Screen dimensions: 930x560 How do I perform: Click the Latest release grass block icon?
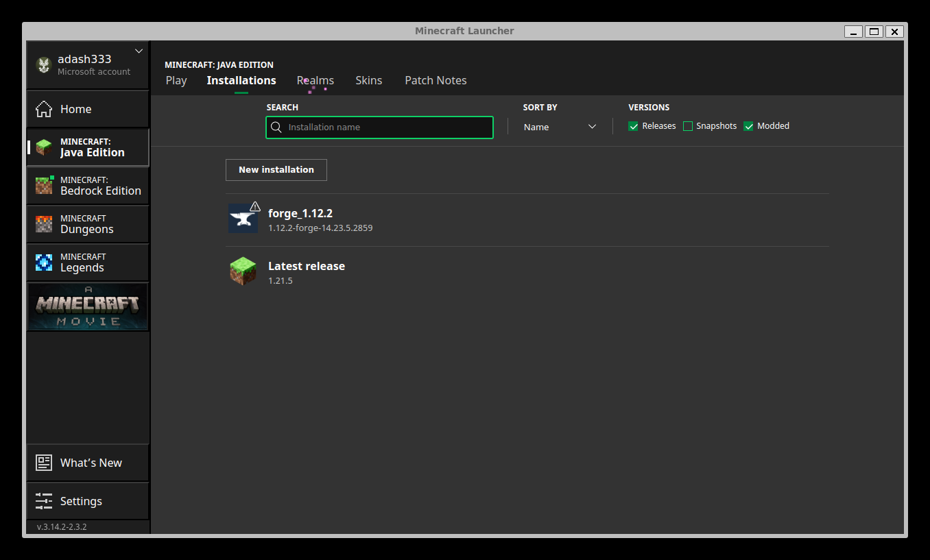tap(243, 271)
